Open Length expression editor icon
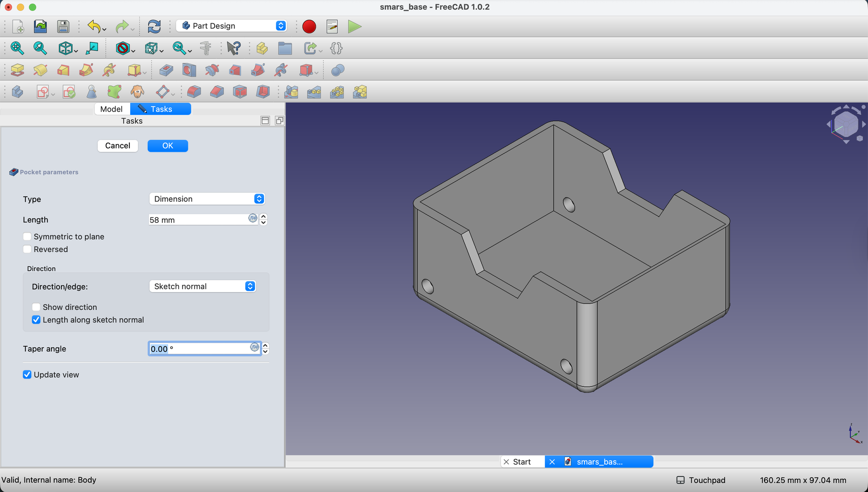 point(253,218)
